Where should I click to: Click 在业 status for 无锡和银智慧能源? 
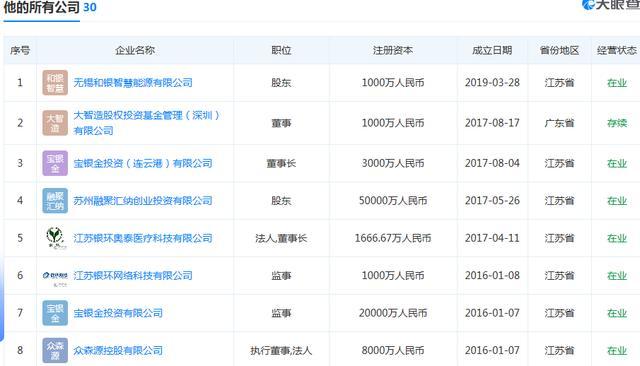617,83
